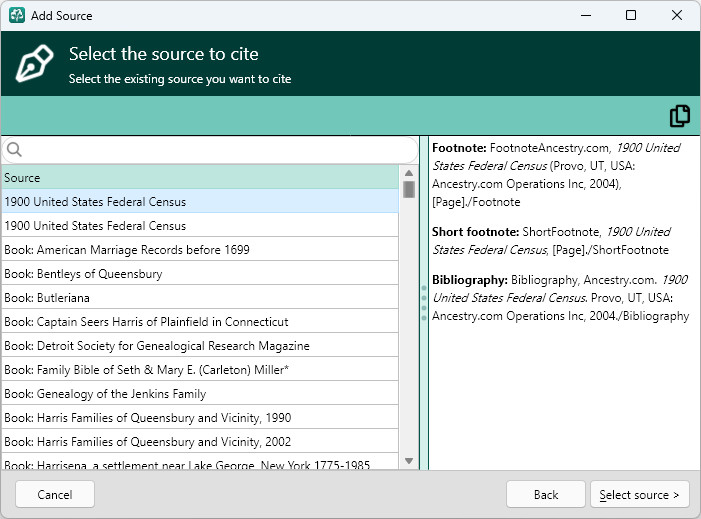Click the panel splitter dots handle
Screen dimensions: 701x519
(424, 303)
